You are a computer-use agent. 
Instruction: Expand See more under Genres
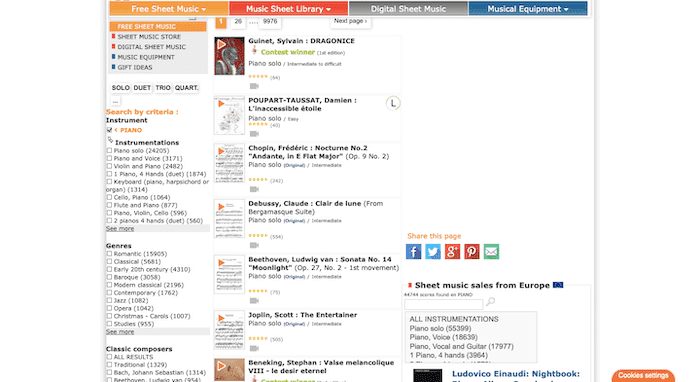(x=120, y=332)
